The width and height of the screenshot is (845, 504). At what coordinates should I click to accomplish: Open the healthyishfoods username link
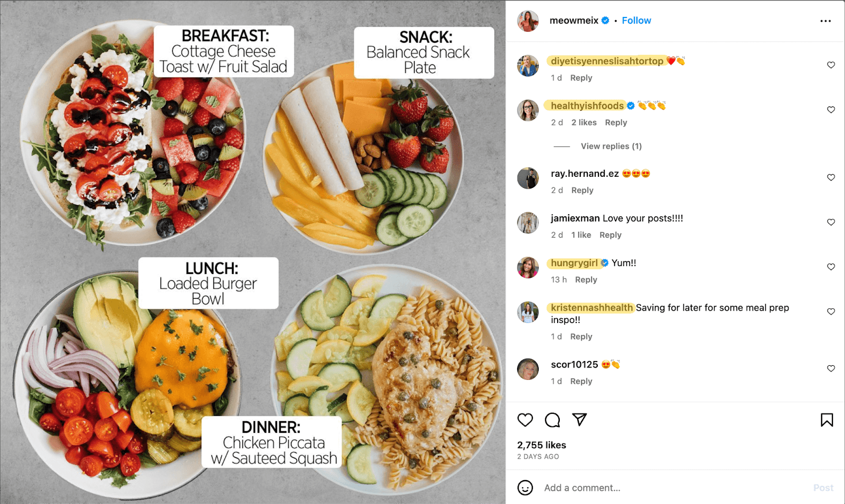[587, 106]
